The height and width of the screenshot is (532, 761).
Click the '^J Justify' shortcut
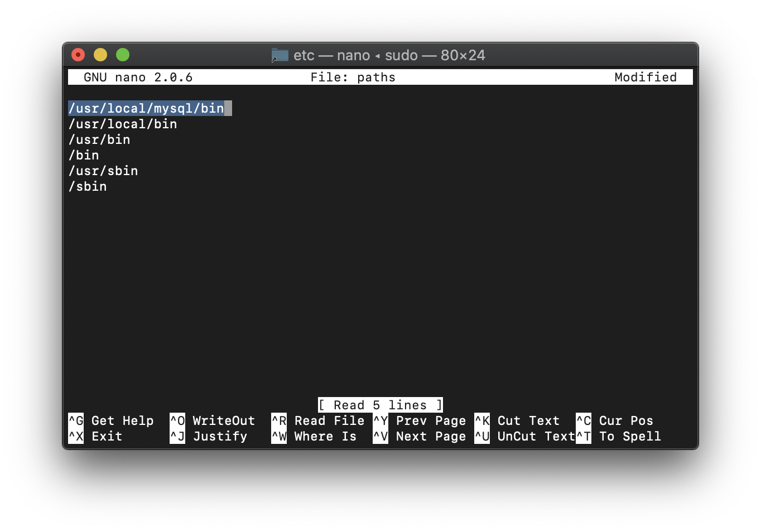(209, 436)
